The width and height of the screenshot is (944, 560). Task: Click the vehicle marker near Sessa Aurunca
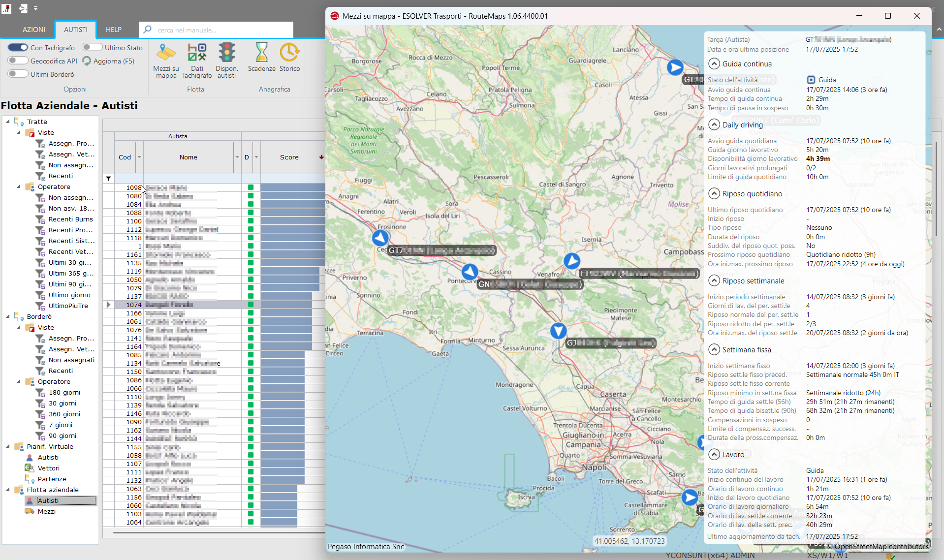[558, 331]
